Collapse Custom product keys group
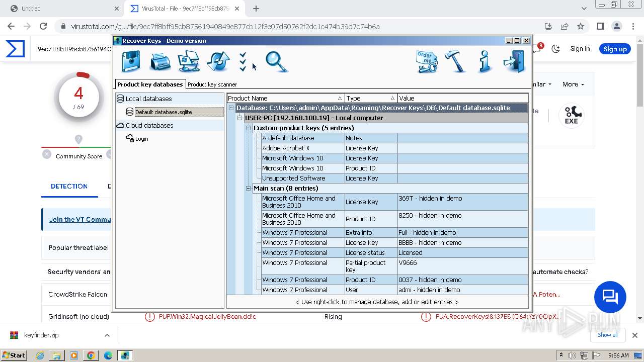The width and height of the screenshot is (644, 362). (x=248, y=128)
